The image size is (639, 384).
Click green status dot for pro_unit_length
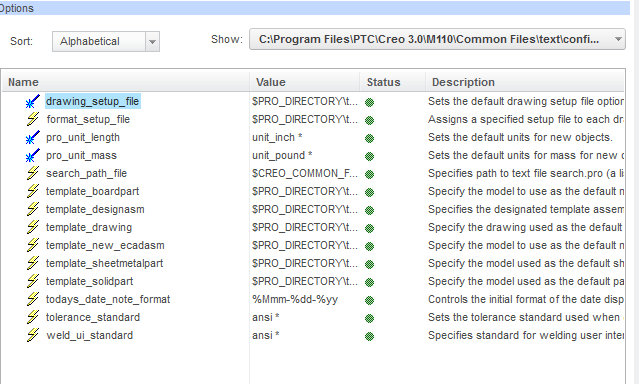[x=370, y=138]
